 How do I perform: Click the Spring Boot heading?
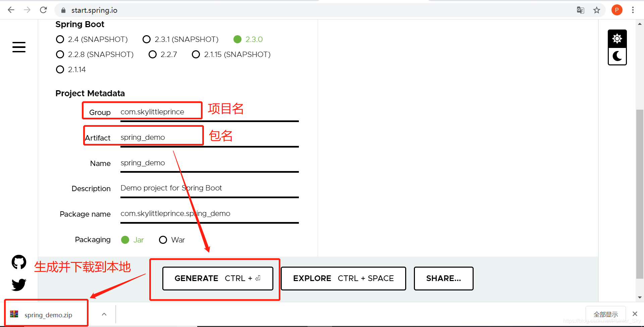point(80,24)
